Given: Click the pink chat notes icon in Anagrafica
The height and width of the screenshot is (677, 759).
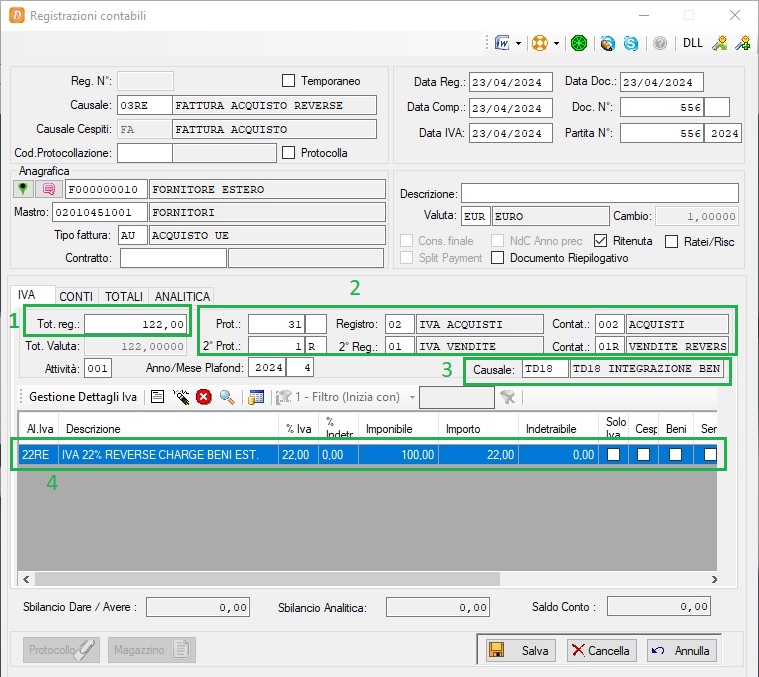Looking at the screenshot, I should coord(48,189).
